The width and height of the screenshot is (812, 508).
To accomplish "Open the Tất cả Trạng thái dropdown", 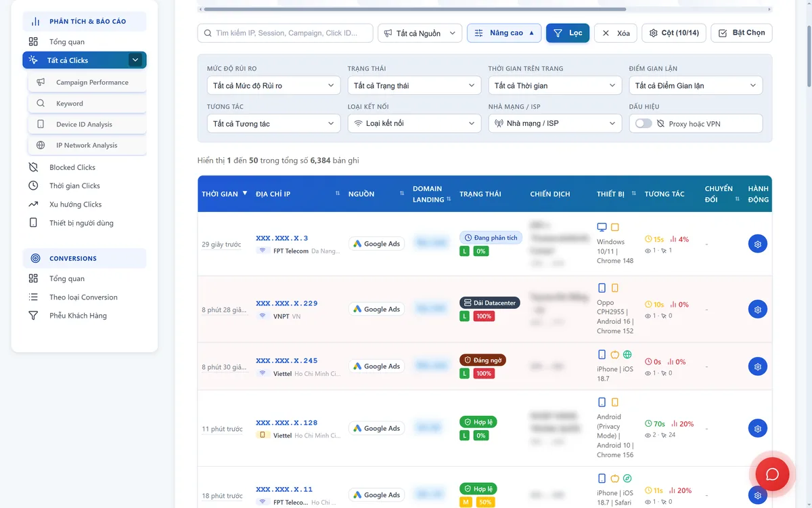I will (x=414, y=85).
